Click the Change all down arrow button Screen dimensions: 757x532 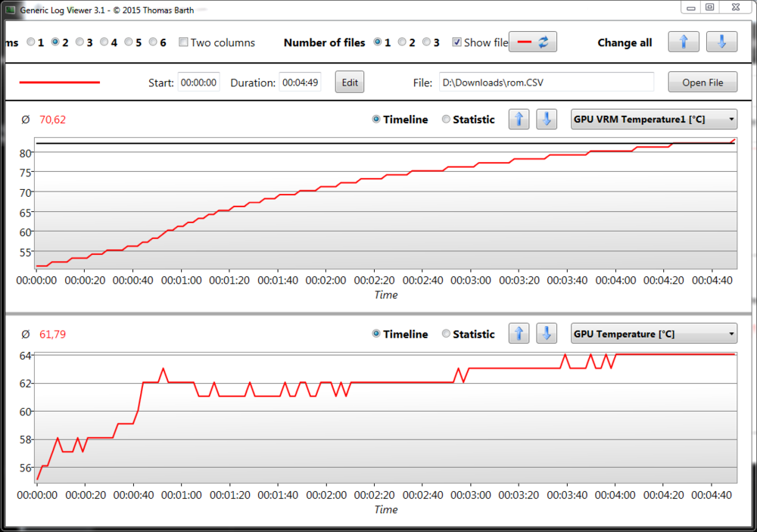pos(721,42)
